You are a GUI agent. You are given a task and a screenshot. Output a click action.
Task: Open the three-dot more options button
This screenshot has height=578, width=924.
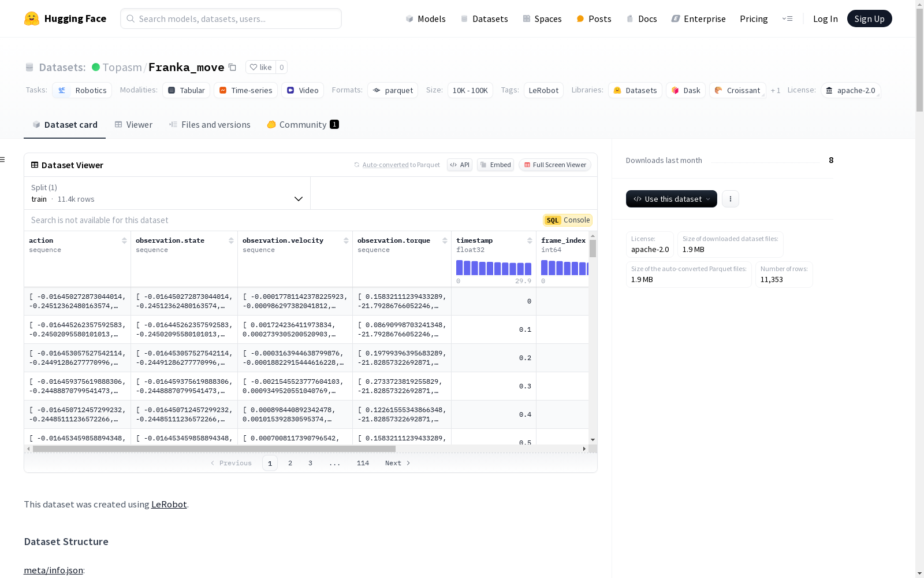[x=731, y=199]
